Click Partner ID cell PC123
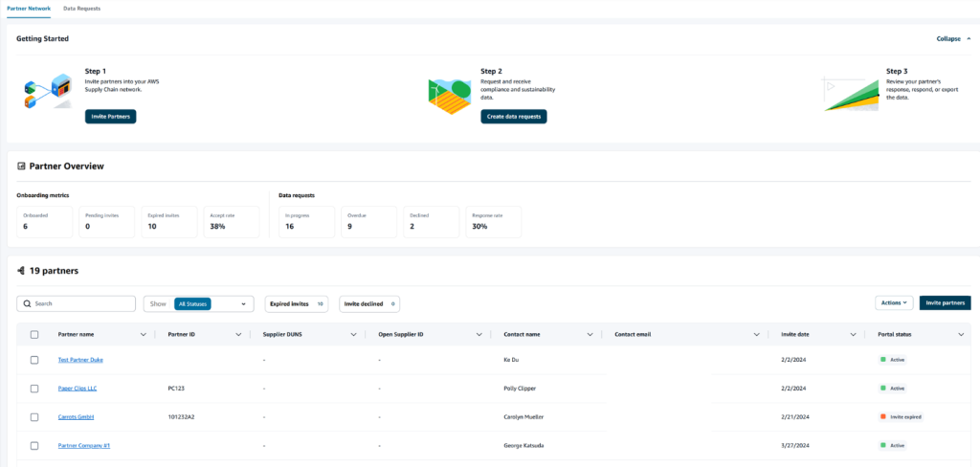Image resolution: width=980 pixels, height=467 pixels. (176, 389)
